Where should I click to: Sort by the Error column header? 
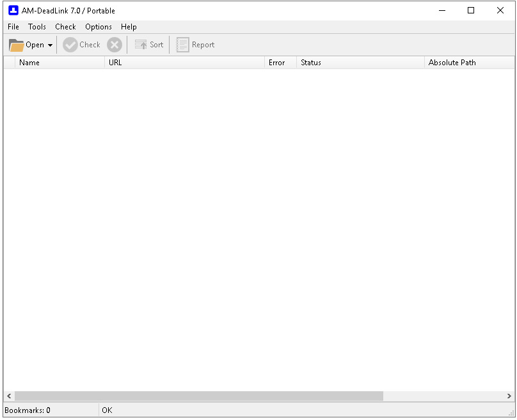point(281,63)
